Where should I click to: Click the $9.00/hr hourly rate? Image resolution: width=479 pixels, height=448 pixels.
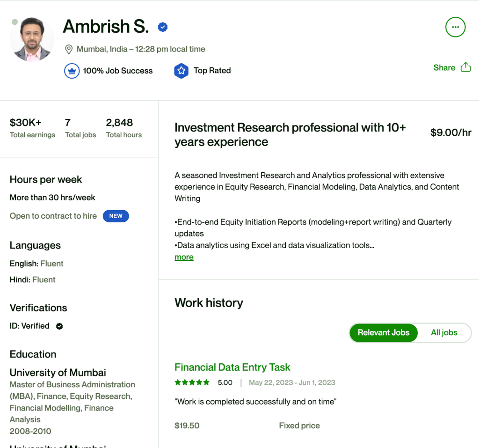pyautogui.click(x=450, y=133)
